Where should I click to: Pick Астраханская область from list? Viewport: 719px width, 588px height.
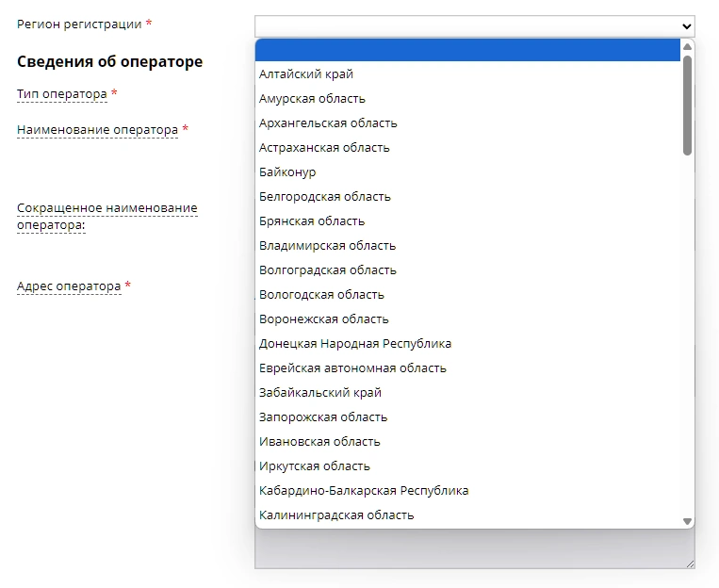coord(324,148)
